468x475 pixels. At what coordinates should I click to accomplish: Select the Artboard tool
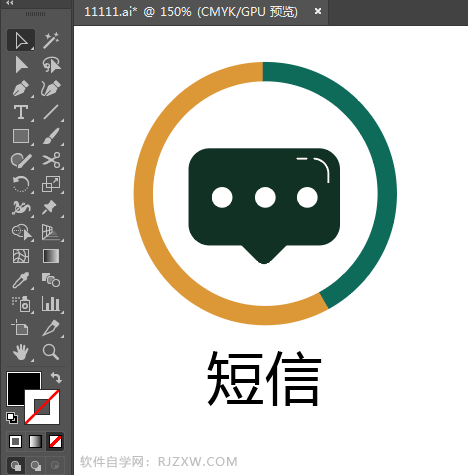click(x=21, y=328)
